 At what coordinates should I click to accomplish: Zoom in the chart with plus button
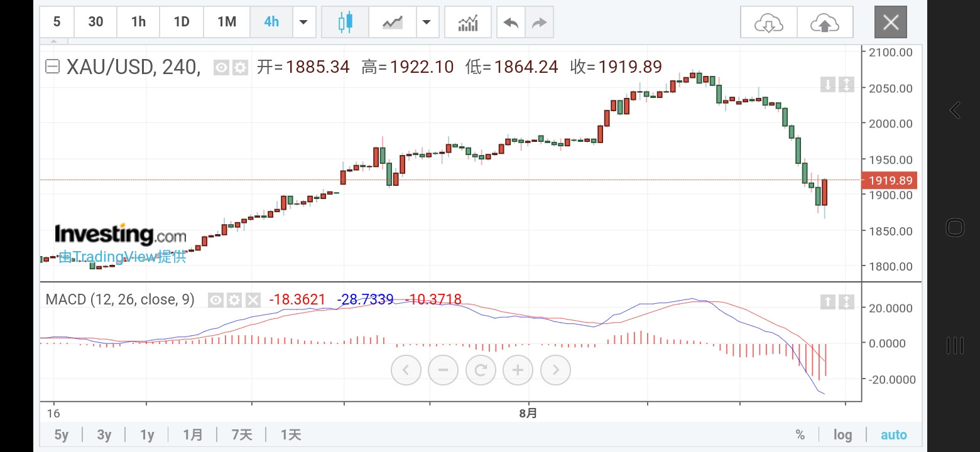pos(518,370)
